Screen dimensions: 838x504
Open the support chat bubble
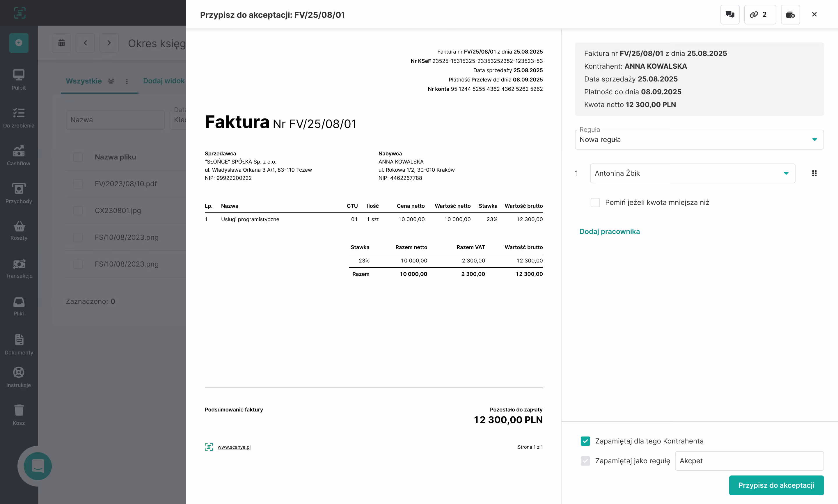[x=38, y=466]
